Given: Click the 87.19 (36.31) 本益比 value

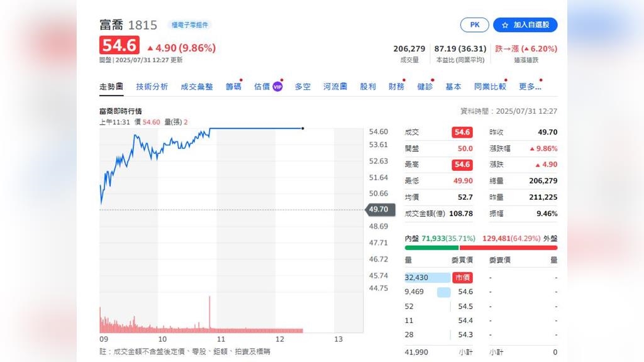Looking at the screenshot, I should click(x=460, y=48).
